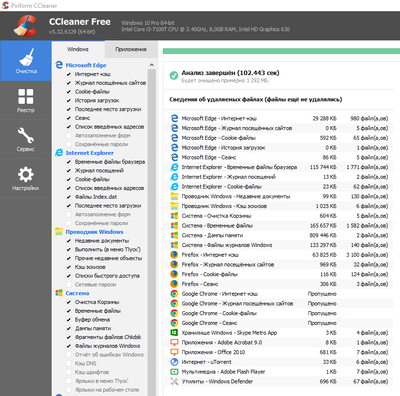Click green checkmark icon beside Анализ завершён
The height and width of the screenshot is (396, 400).
point(174,76)
